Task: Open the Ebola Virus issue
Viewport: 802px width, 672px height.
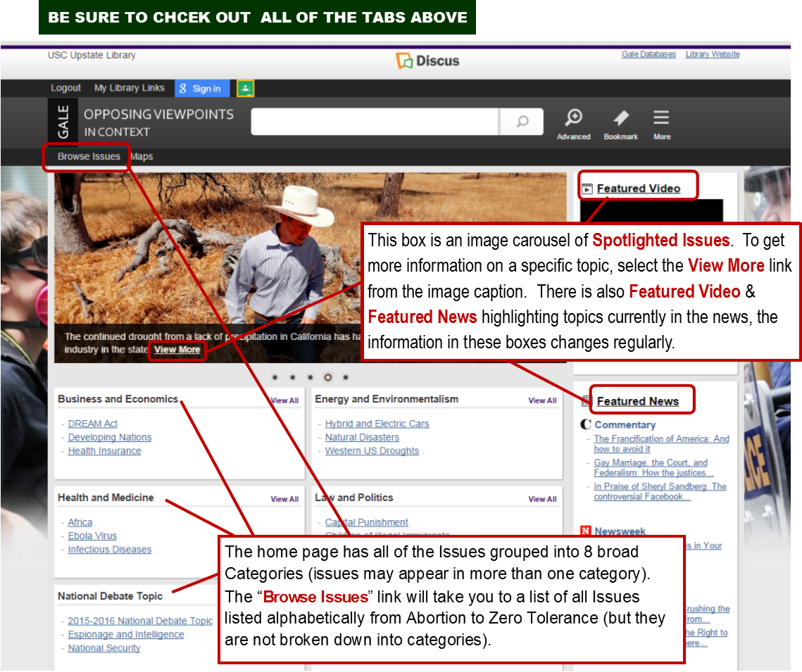Action: 92,535
